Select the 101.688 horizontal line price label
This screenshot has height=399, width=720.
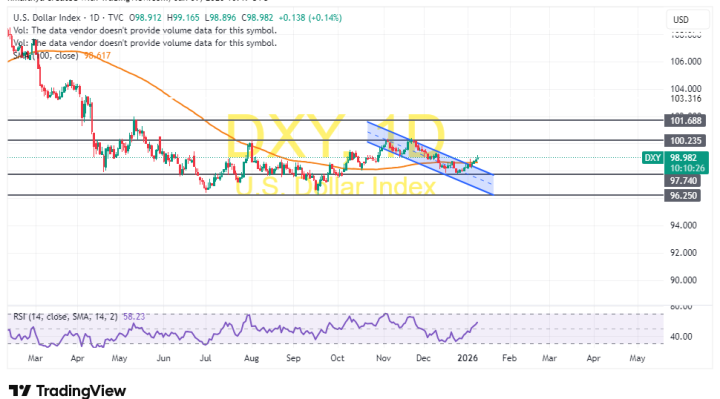(x=686, y=121)
